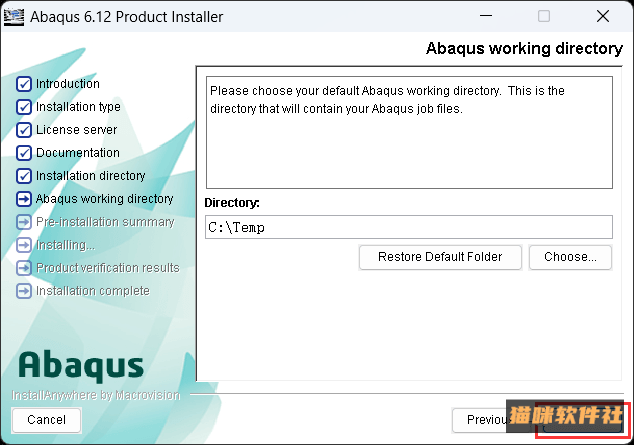
Task: Click the 'License server' step label
Action: (76, 130)
